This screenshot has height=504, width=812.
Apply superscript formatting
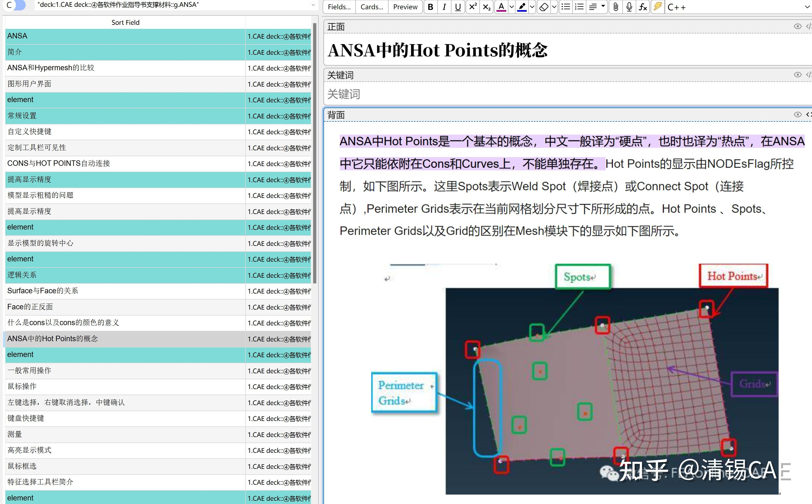coord(472,7)
